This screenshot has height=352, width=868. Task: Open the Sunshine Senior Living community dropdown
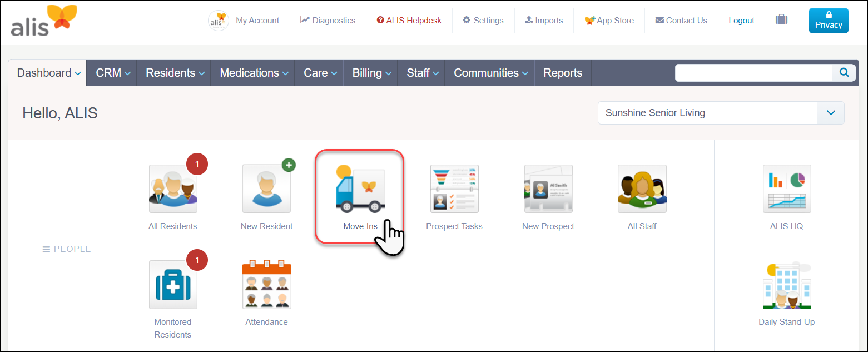[x=721, y=113]
